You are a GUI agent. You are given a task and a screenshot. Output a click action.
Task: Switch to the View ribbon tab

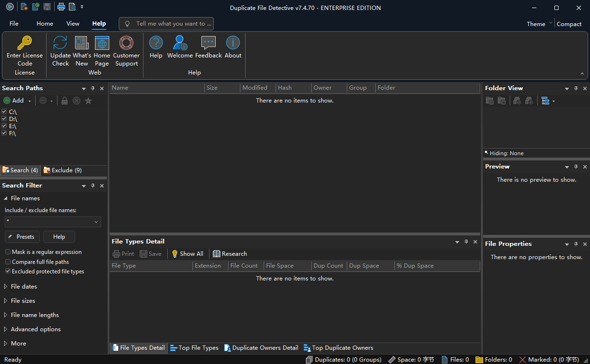(73, 24)
